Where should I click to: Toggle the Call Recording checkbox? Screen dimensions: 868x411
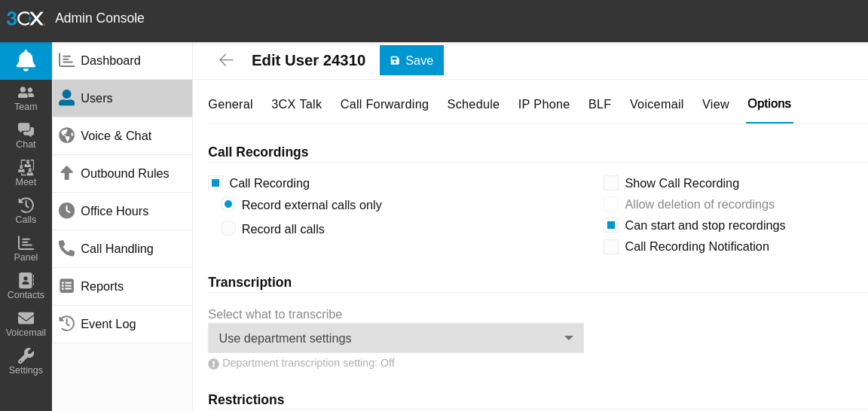[215, 183]
